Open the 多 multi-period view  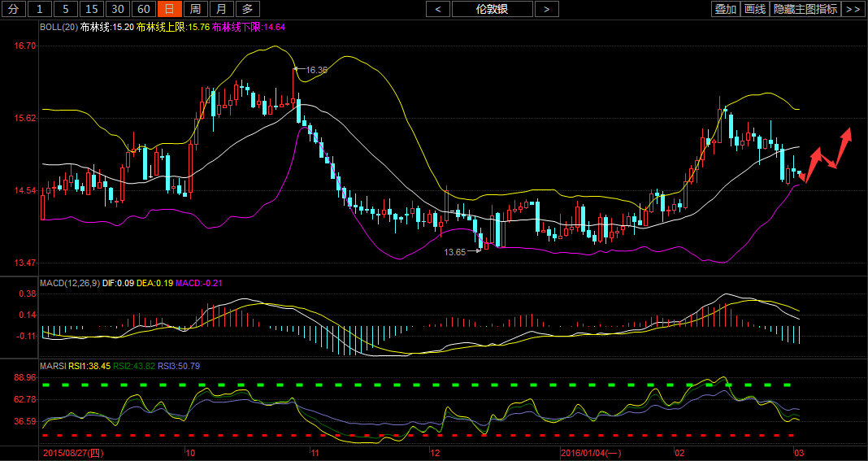pyautogui.click(x=248, y=9)
